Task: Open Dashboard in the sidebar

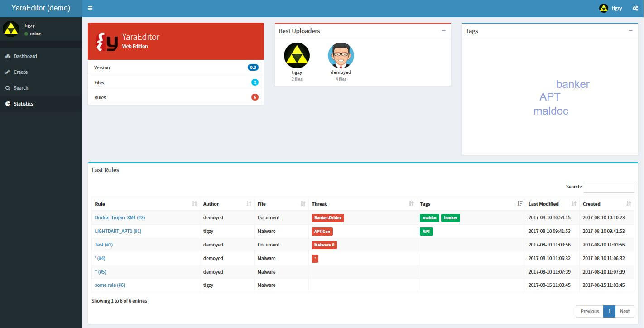Action: (x=25, y=56)
